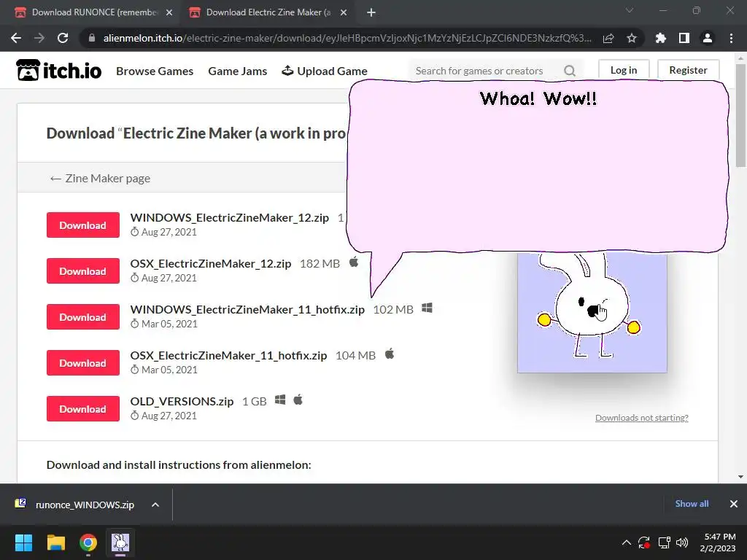This screenshot has height=560, width=747.
Task: Open File Explorer from the taskbar
Action: click(x=55, y=542)
